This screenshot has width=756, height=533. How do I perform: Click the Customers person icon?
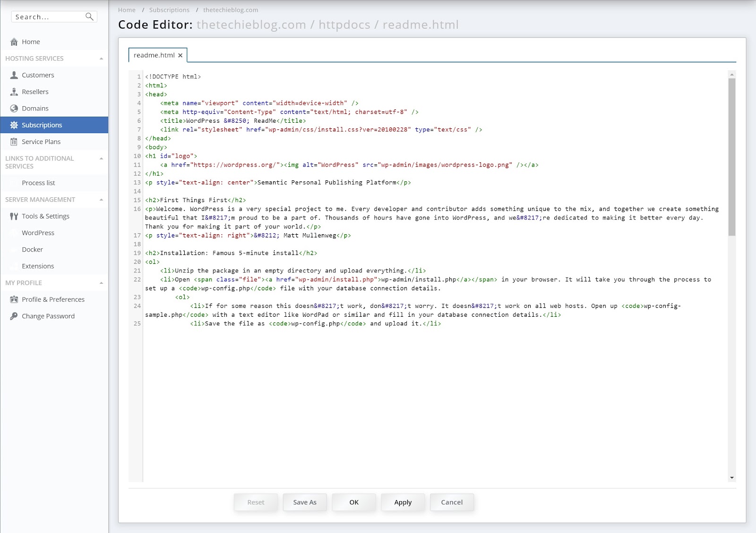[x=14, y=75]
